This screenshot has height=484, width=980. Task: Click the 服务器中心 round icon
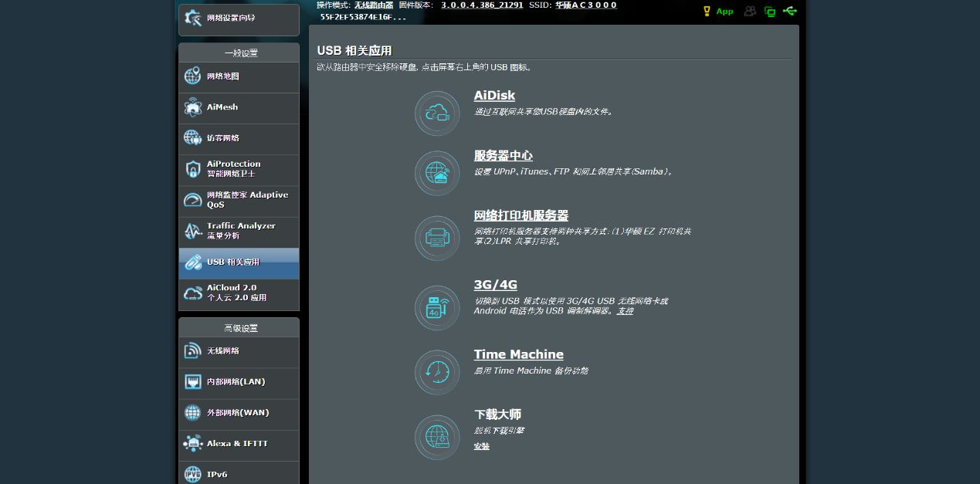[x=437, y=173]
